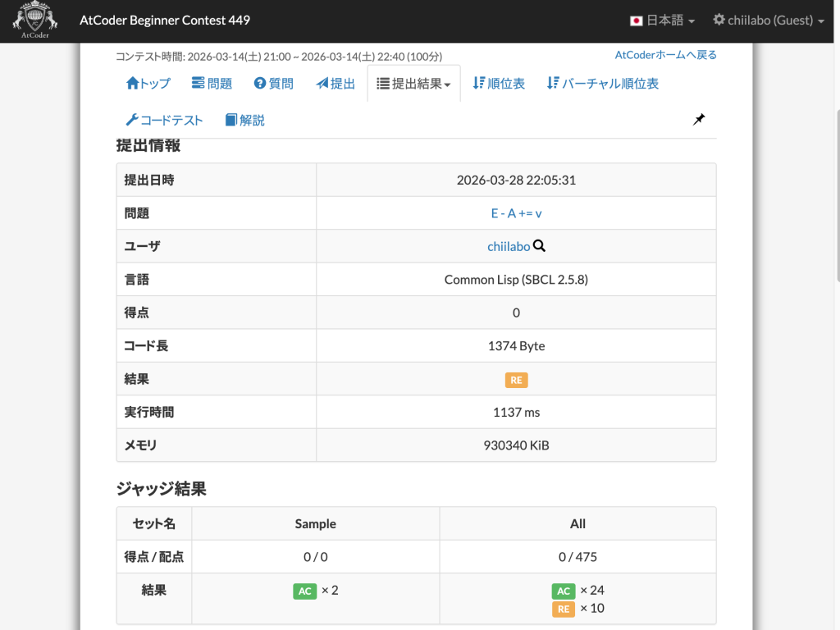The width and height of the screenshot is (840, 630).
Task: Click the list icon beside 問題
Action: coord(198,83)
